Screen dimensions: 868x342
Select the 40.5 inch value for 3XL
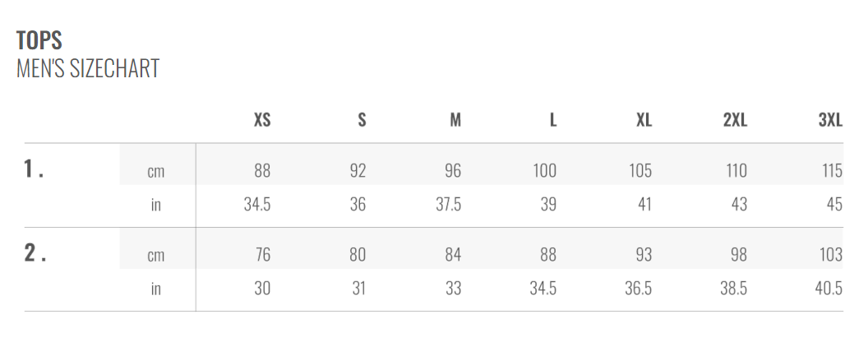coord(827,289)
